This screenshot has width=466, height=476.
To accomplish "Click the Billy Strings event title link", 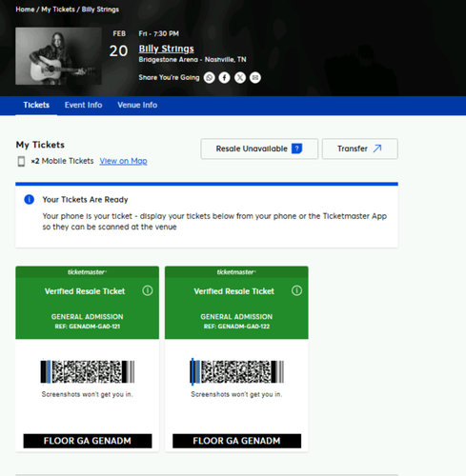I will (166, 49).
